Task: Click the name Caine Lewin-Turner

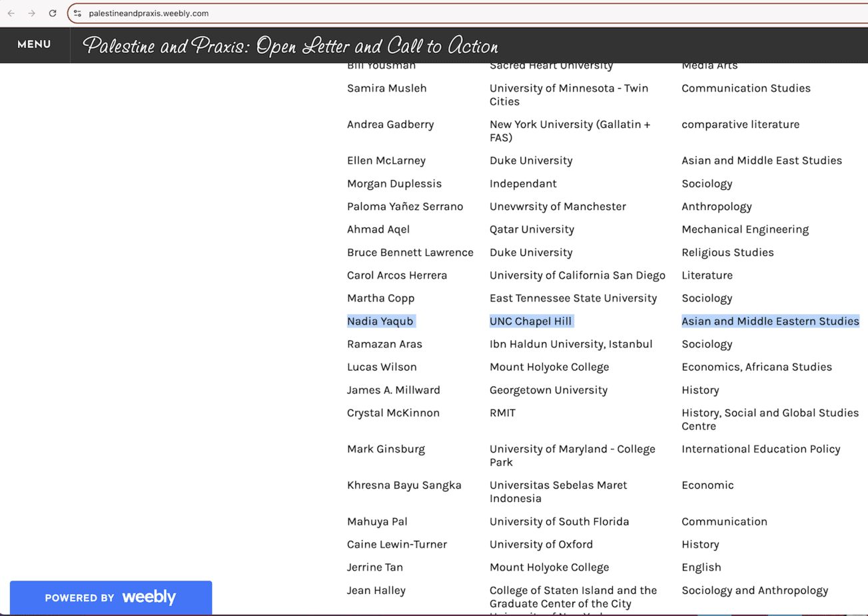Action: click(x=396, y=545)
